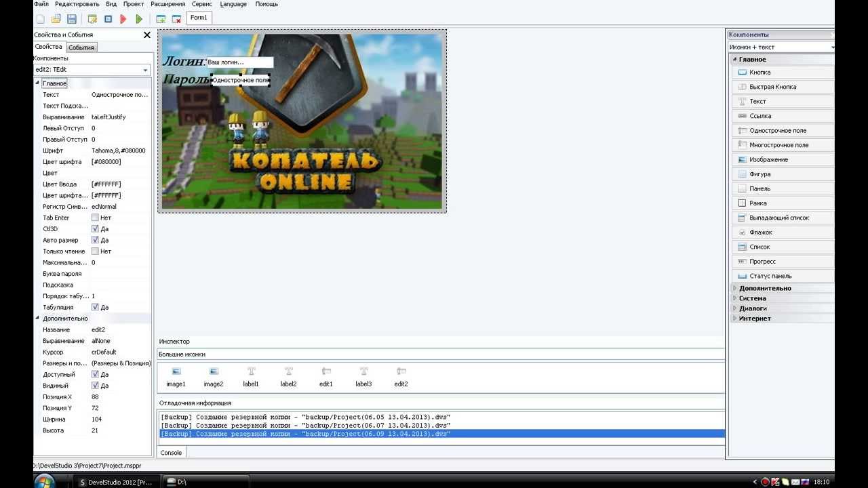
Task: Pick the Флажок component
Action: coord(783,232)
